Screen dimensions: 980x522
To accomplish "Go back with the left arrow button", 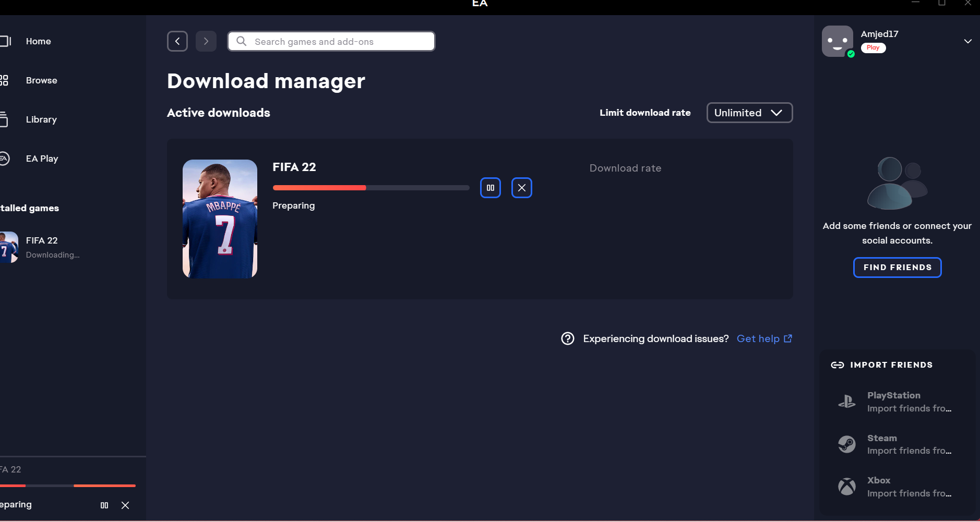I will [177, 41].
